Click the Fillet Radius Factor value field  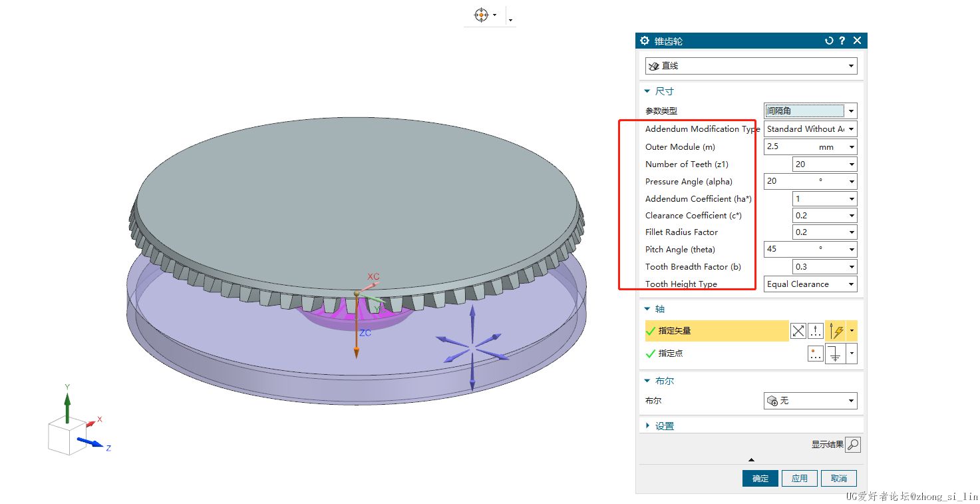click(x=819, y=232)
